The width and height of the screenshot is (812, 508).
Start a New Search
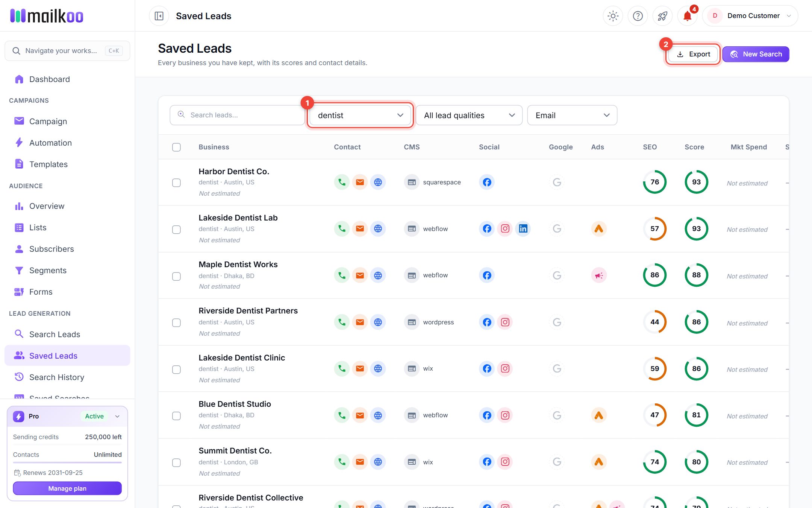756,54
